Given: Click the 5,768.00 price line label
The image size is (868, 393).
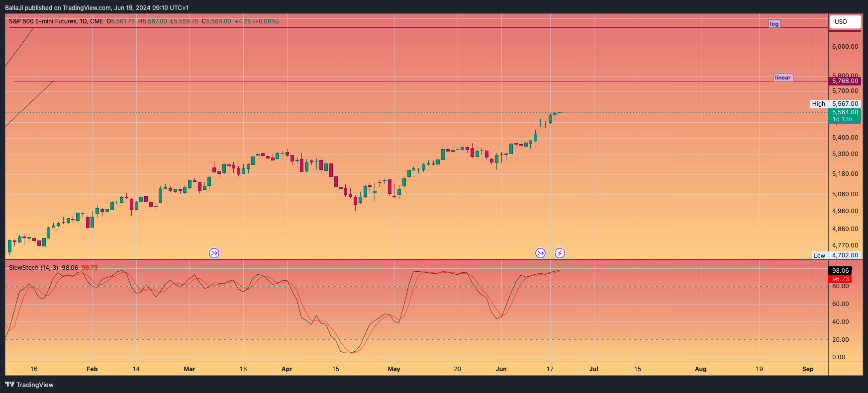Looking at the screenshot, I should 845,81.
